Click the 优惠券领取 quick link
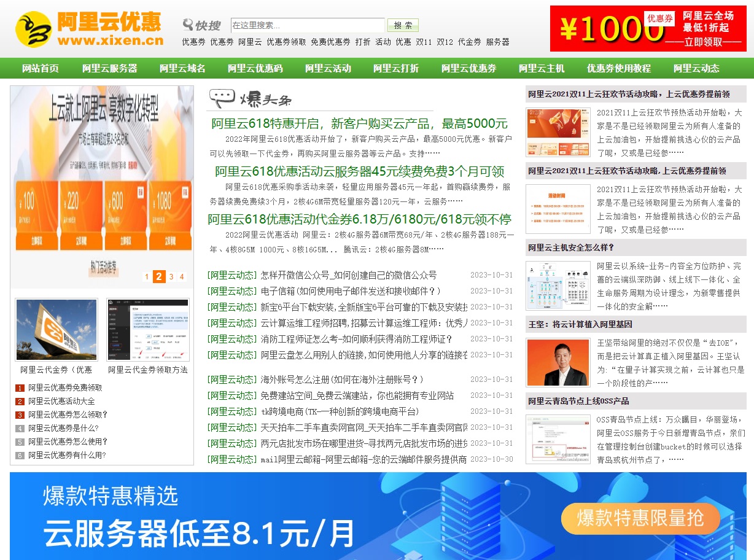 point(286,42)
